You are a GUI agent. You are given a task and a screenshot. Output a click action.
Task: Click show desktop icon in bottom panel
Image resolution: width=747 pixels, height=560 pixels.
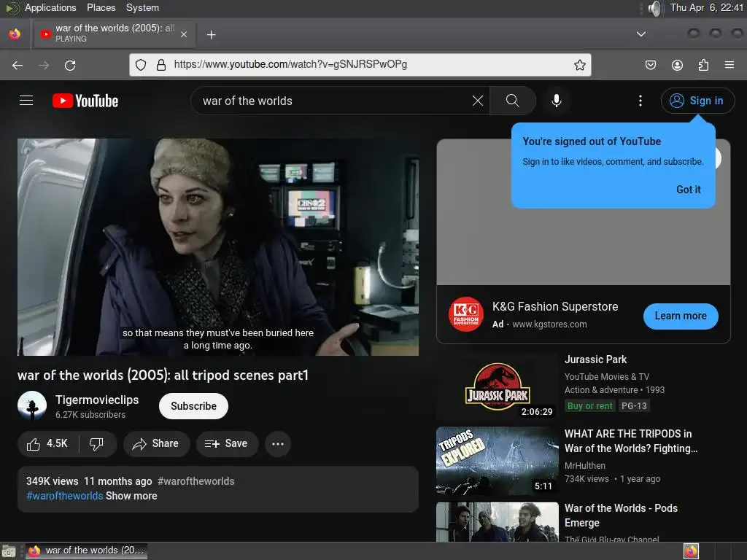(8, 551)
